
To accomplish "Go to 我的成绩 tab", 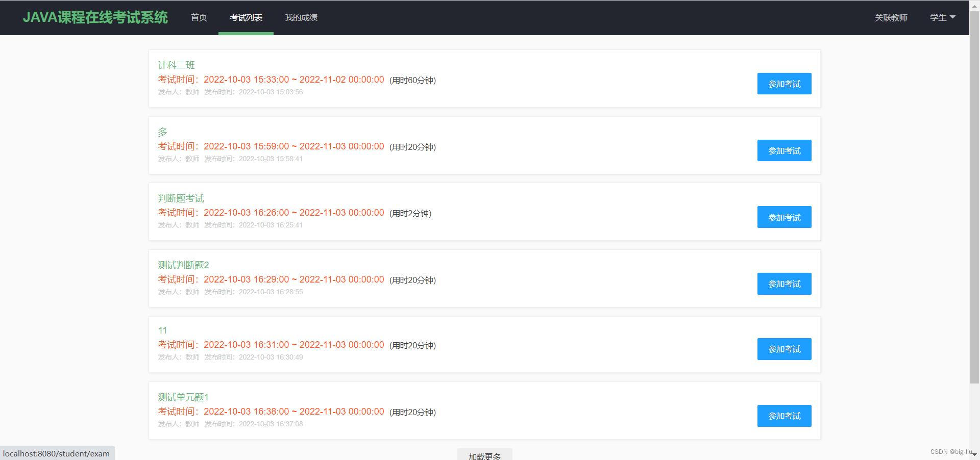I will pos(301,17).
